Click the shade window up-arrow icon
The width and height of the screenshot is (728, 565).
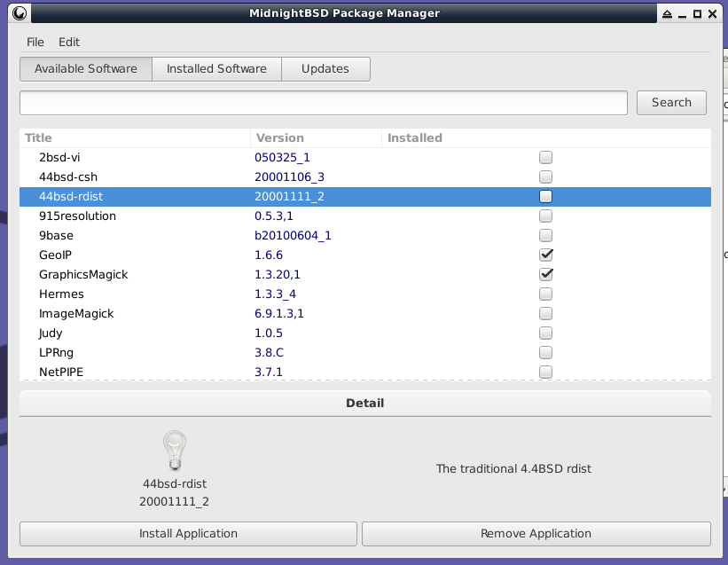pos(665,13)
